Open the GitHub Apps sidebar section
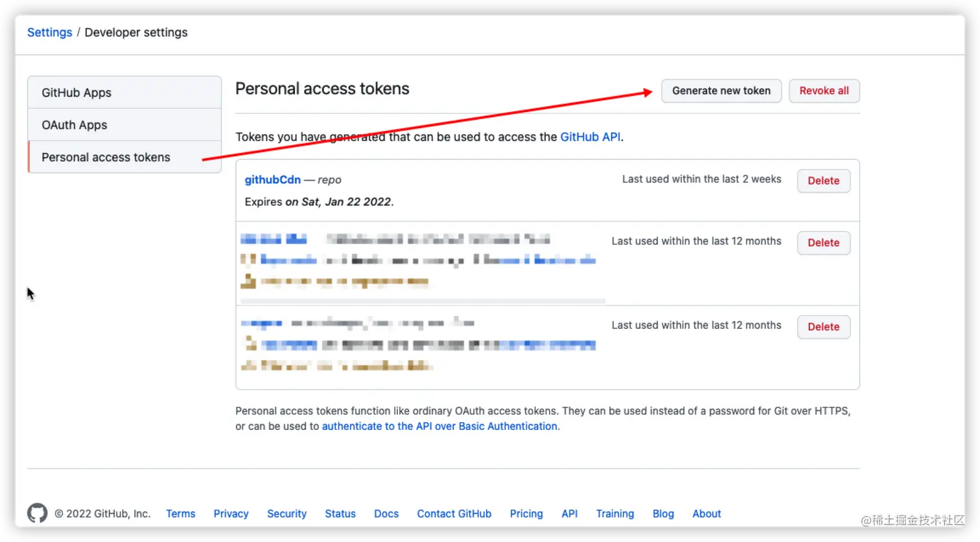The height and width of the screenshot is (542, 980). 76,93
